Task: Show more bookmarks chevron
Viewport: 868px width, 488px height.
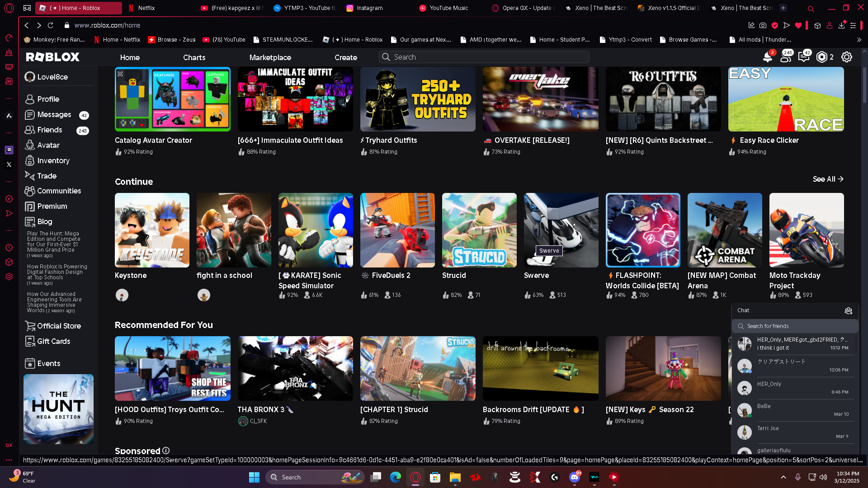Action: point(859,40)
